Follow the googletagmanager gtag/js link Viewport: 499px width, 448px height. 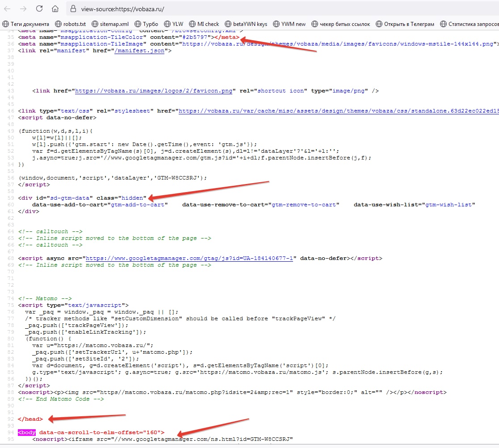tap(189, 258)
